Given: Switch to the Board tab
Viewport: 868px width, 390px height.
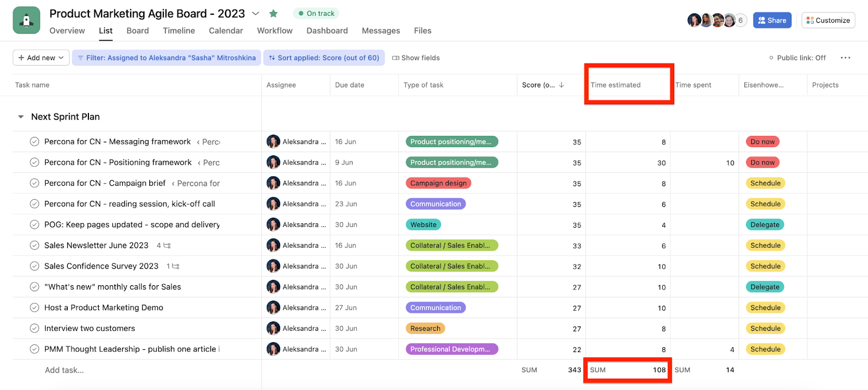Looking at the screenshot, I should (x=138, y=30).
